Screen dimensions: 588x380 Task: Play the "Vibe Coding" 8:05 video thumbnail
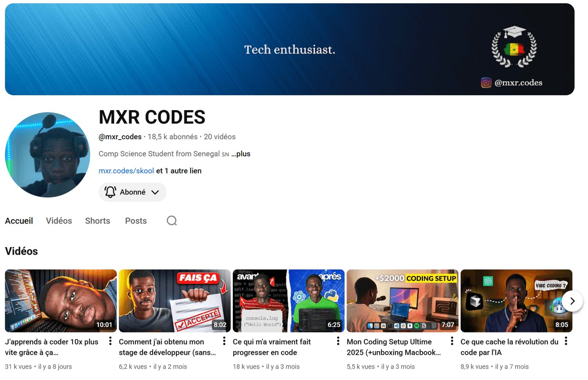click(x=516, y=301)
